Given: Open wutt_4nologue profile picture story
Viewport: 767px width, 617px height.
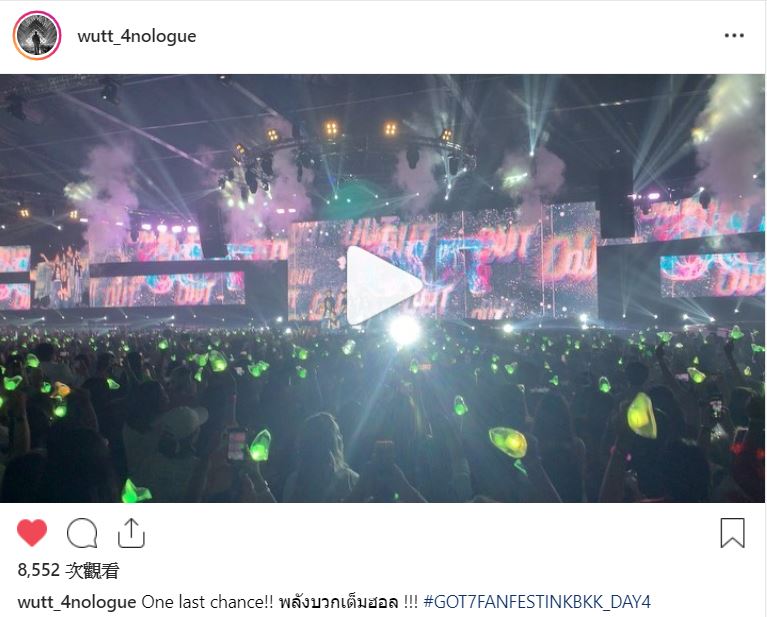Looking at the screenshot, I should [37, 36].
